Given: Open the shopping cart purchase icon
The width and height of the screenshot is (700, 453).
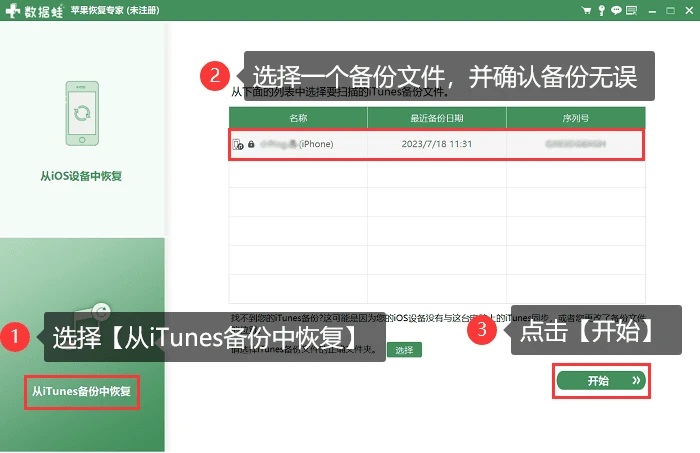Looking at the screenshot, I should (x=586, y=10).
